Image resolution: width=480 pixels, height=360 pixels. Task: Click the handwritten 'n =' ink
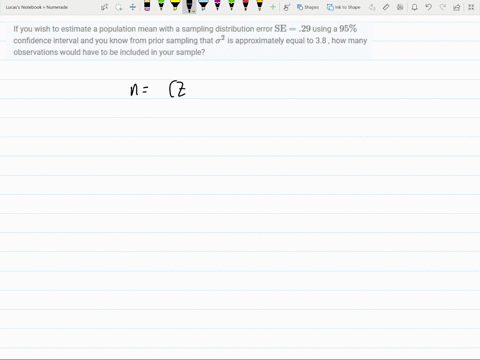point(139,90)
